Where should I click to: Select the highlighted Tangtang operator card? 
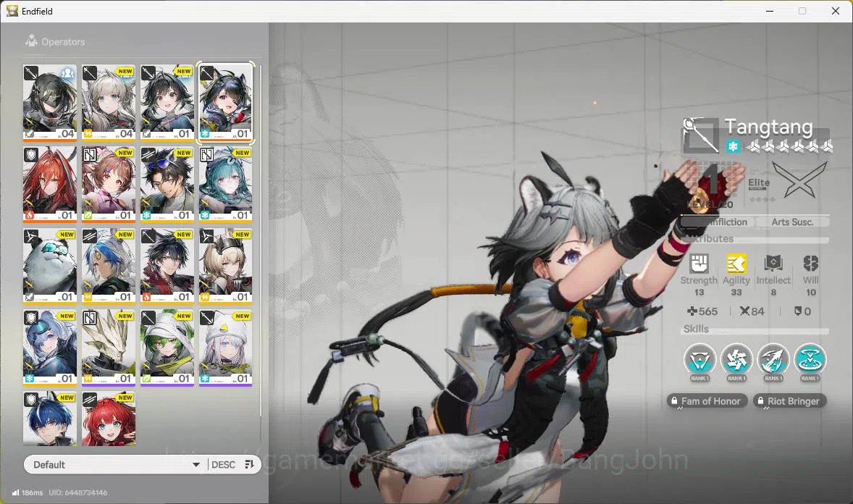[226, 103]
